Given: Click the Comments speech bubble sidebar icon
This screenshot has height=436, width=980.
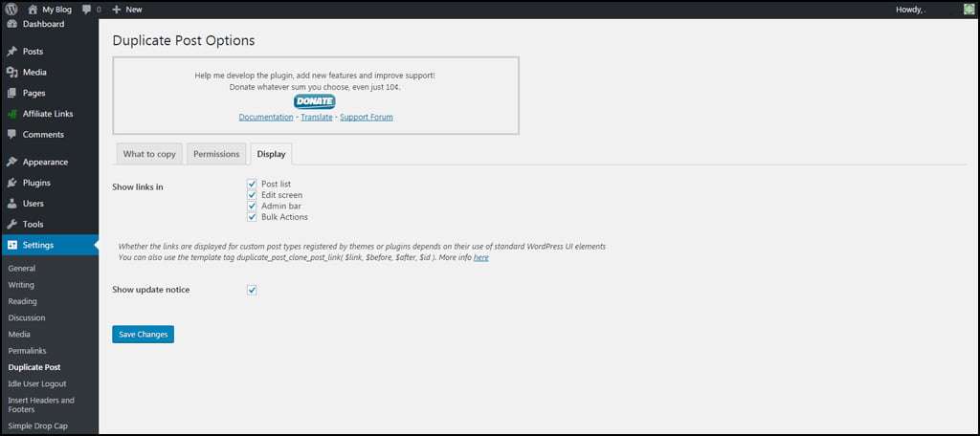Looking at the screenshot, I should click(x=11, y=134).
